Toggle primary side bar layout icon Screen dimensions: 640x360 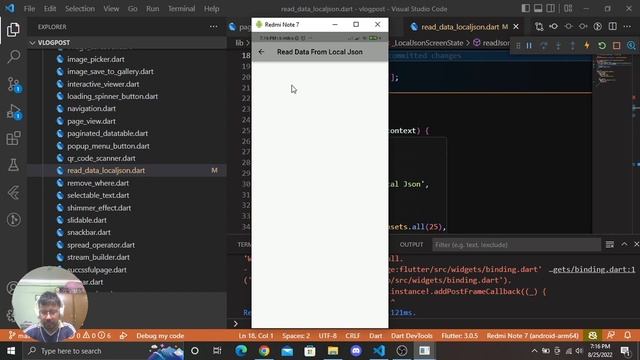point(526,9)
